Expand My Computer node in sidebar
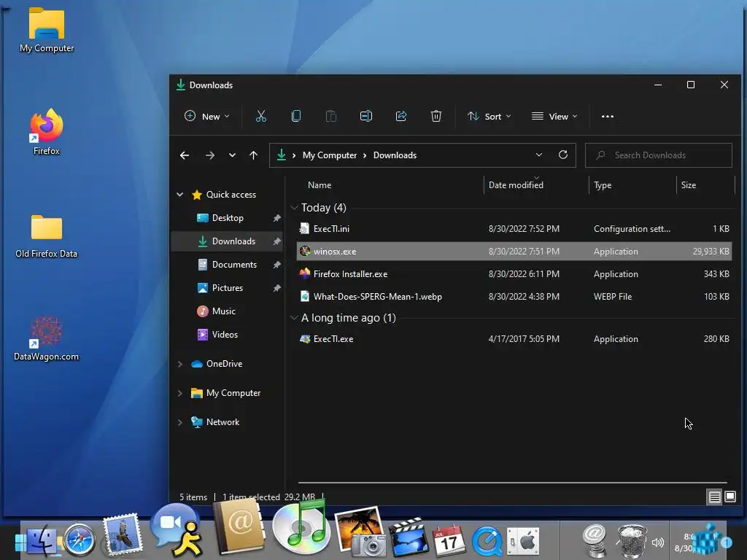The image size is (747, 560). tap(180, 393)
